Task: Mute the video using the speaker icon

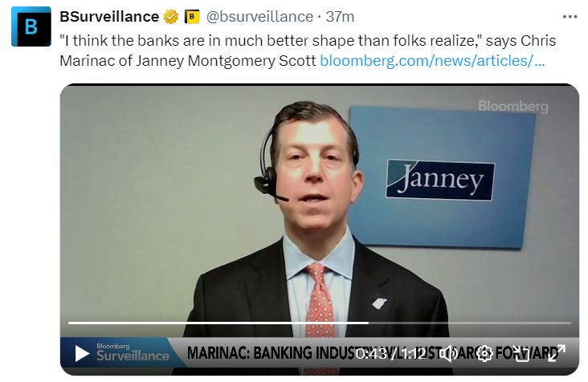Action: coord(448,353)
